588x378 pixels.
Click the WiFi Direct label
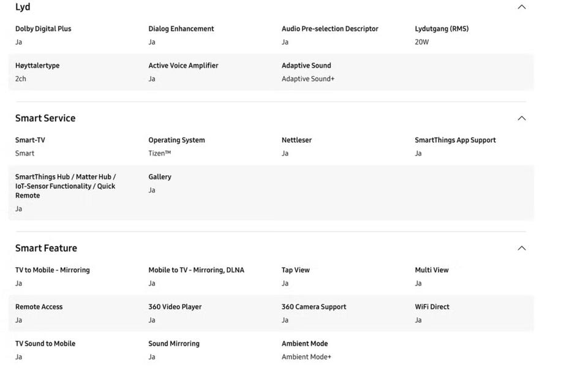point(432,307)
